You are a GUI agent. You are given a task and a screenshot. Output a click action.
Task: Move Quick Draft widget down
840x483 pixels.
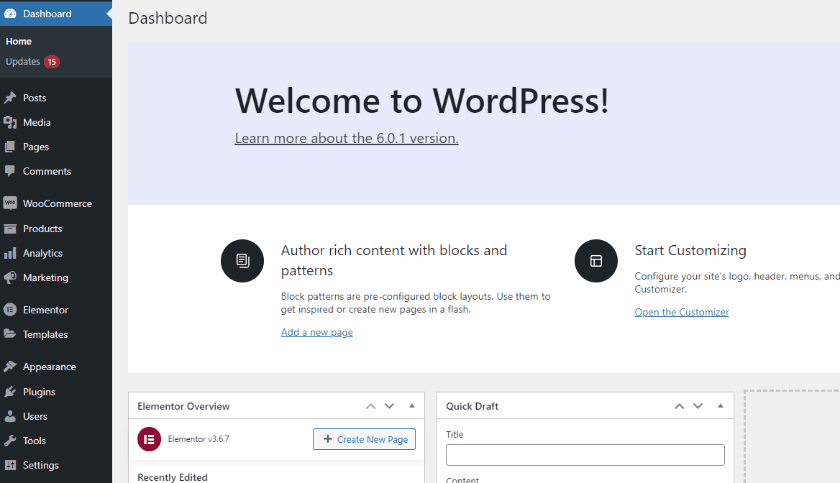(x=698, y=406)
